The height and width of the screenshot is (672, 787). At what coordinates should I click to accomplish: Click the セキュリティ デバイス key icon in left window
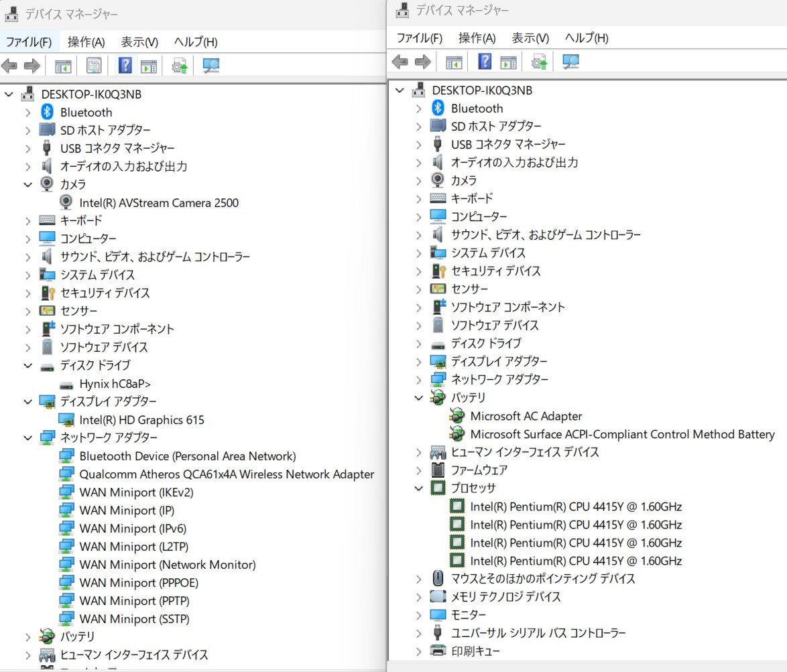tap(48, 292)
